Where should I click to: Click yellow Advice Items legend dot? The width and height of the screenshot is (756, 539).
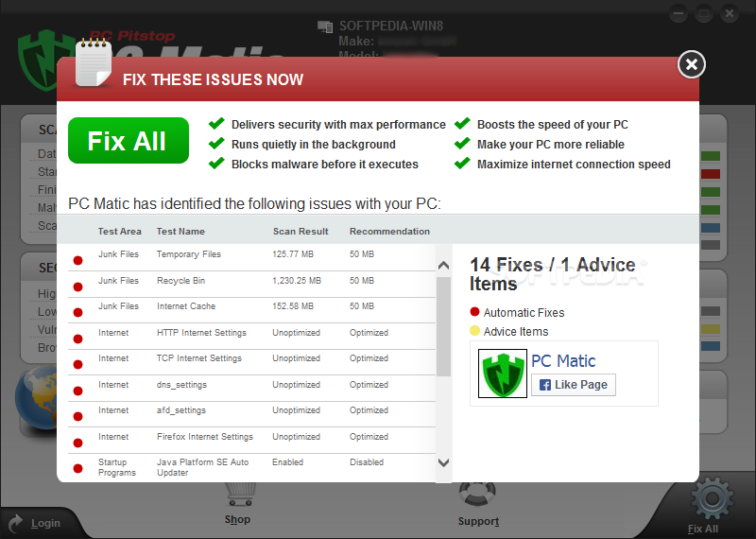click(x=474, y=331)
